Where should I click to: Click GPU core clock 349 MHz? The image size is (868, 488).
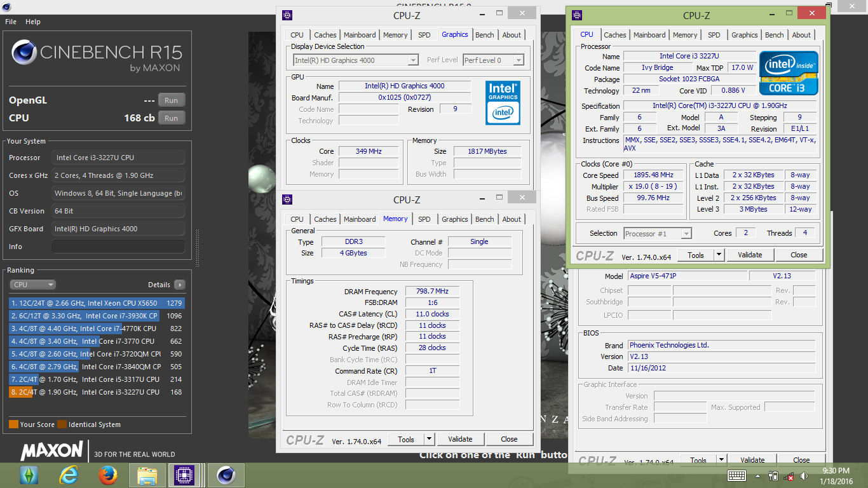[369, 151]
